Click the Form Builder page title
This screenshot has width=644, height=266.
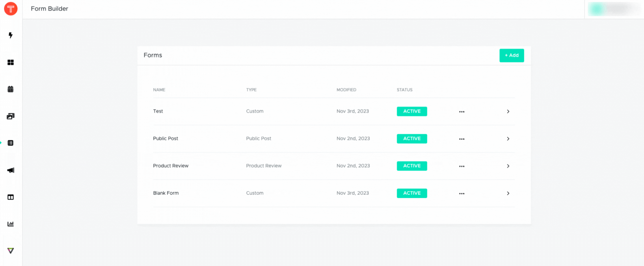(x=49, y=9)
